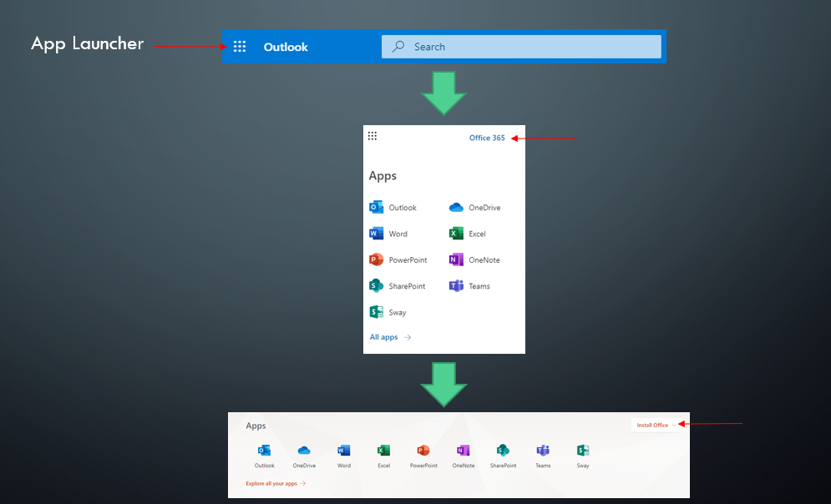Open the Office 365 link in apps panel
Screen dimensions: 831x504
coord(487,138)
